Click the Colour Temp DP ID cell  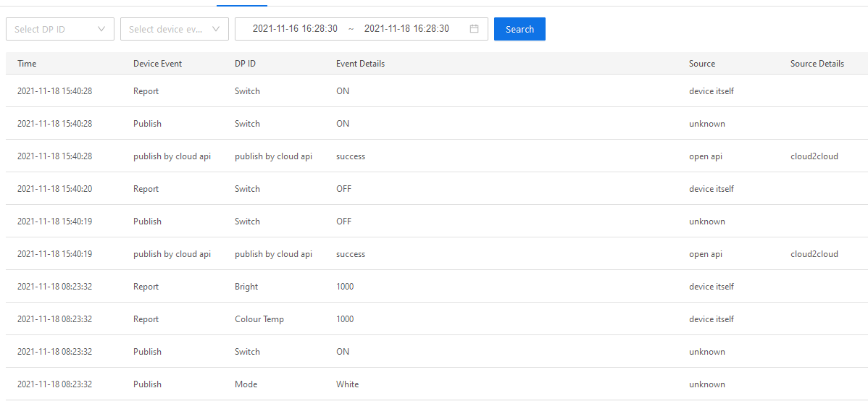point(259,319)
